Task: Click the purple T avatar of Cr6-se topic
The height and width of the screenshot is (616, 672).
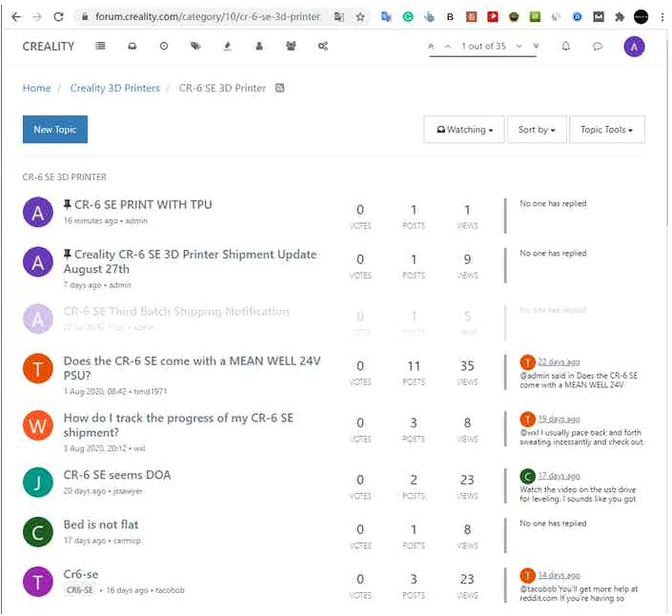Action: coord(38,582)
